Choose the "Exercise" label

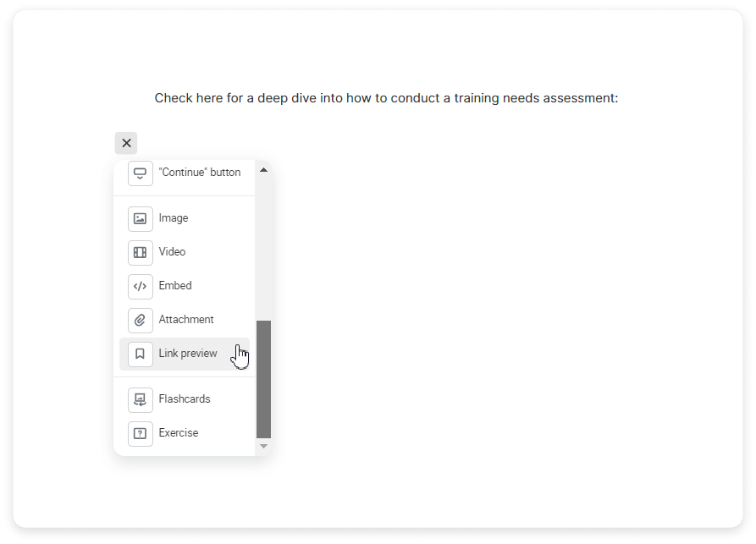pos(179,433)
